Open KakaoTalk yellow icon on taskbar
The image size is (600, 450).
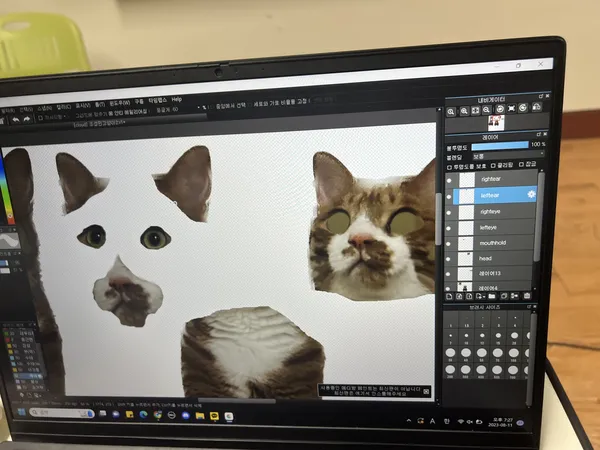click(214, 416)
